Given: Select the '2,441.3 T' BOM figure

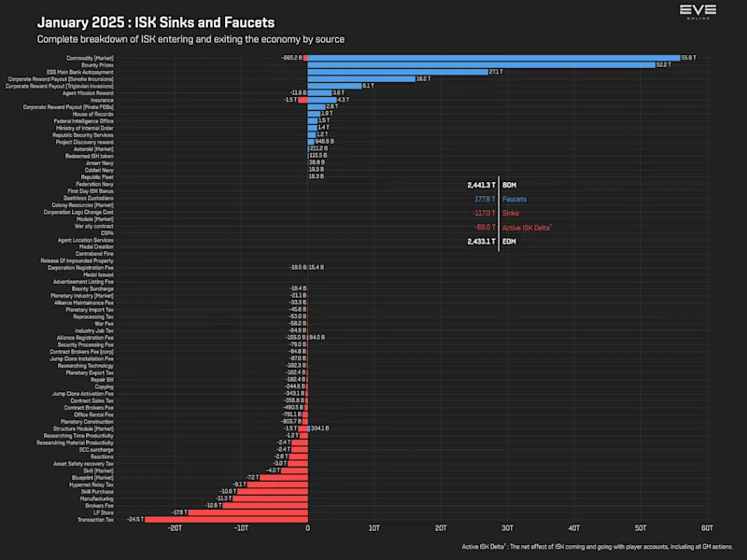Looking at the screenshot, I should coord(481,185).
